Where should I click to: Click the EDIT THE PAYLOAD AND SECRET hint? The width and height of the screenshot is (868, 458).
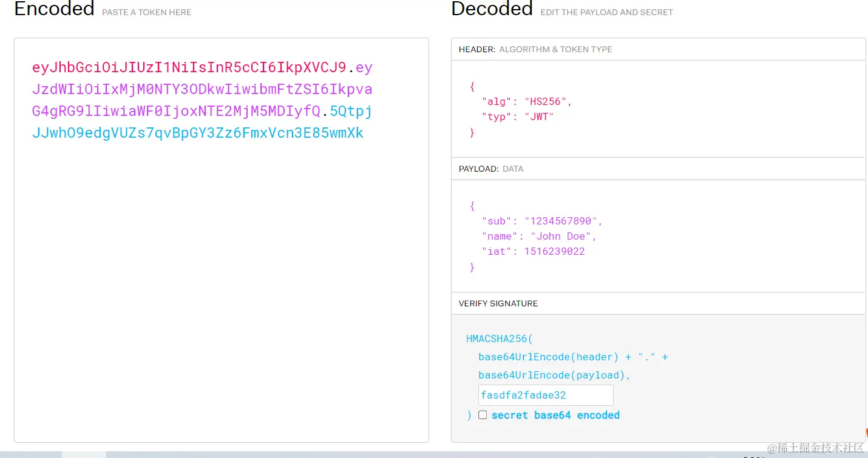(x=606, y=12)
